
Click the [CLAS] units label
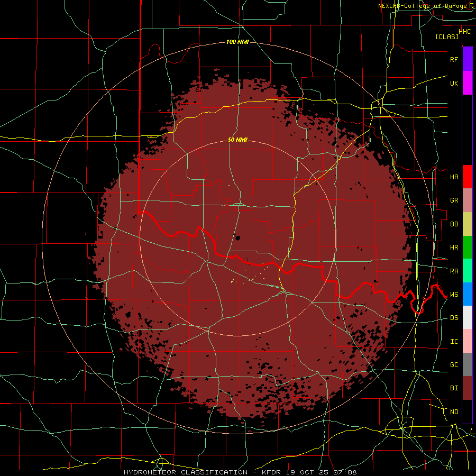pyautogui.click(x=447, y=36)
